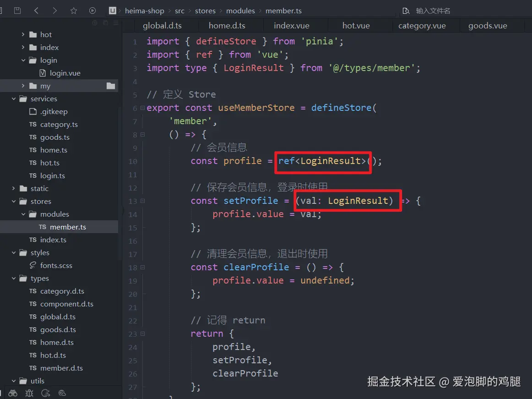Click the TS icon of member.ts file
532x399 pixels.
click(43, 227)
